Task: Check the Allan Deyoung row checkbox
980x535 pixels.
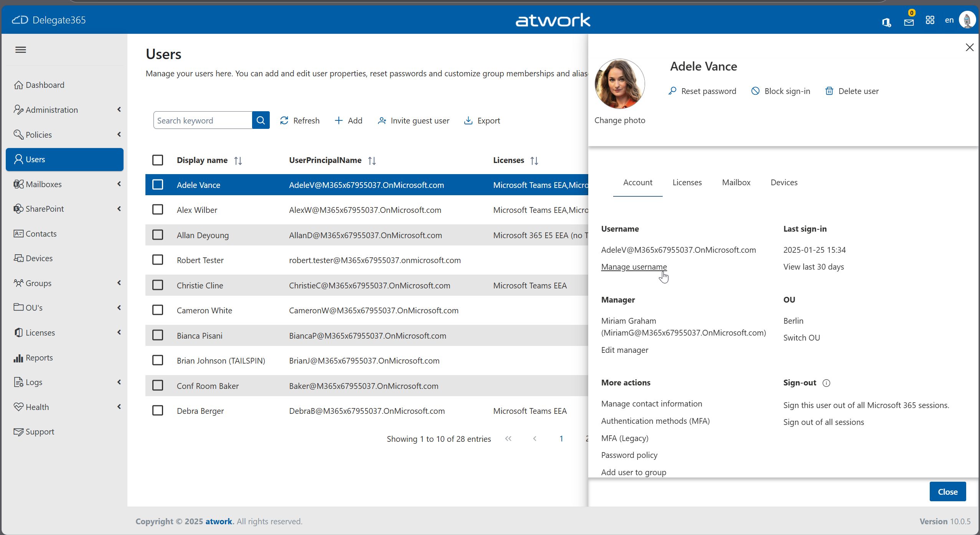Action: [158, 235]
